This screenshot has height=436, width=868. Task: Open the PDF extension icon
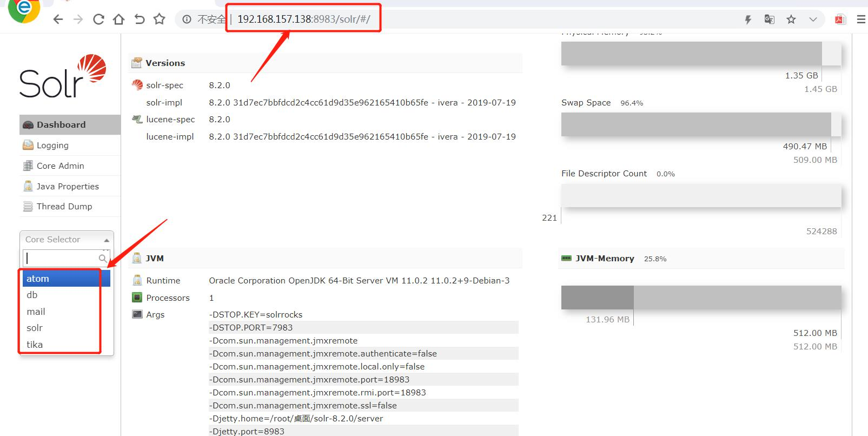(x=840, y=19)
